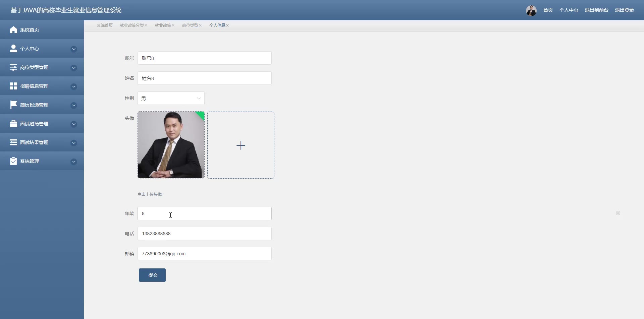Expand the 系统管理 chevron
Screen dimensions: 644x319
tap(74, 162)
